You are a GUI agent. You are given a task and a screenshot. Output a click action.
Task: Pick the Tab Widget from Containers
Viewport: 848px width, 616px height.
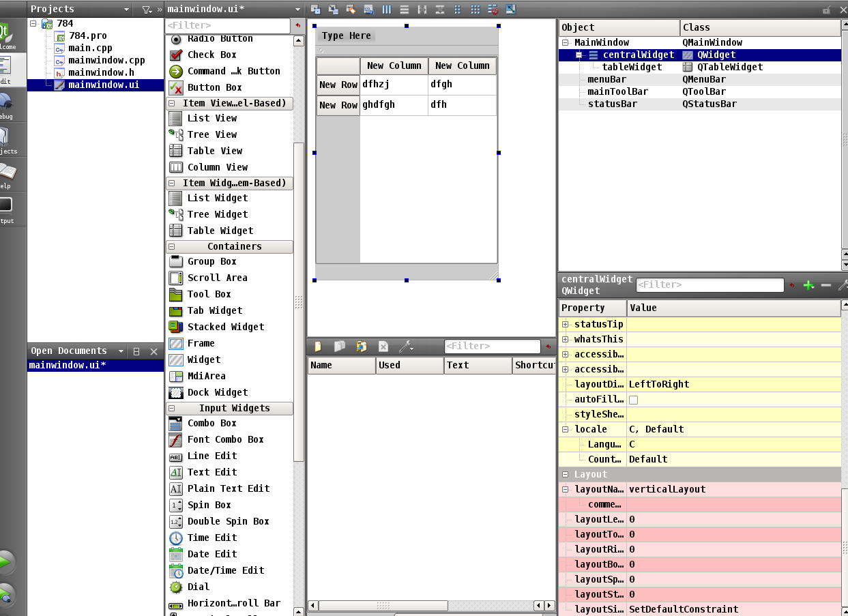[215, 310]
